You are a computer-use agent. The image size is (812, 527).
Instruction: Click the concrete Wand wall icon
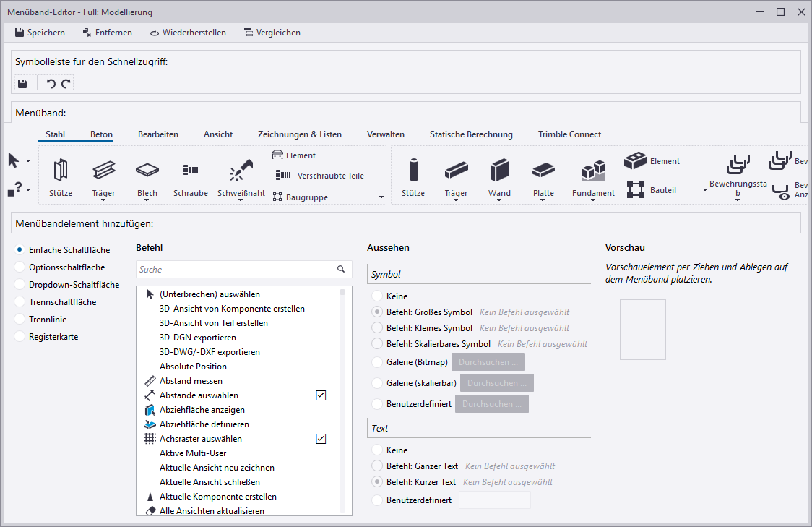[x=499, y=171]
